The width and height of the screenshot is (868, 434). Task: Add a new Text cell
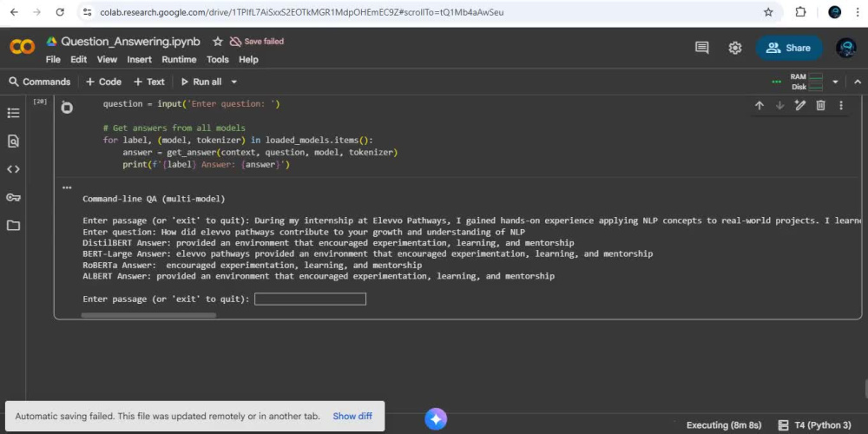click(149, 82)
